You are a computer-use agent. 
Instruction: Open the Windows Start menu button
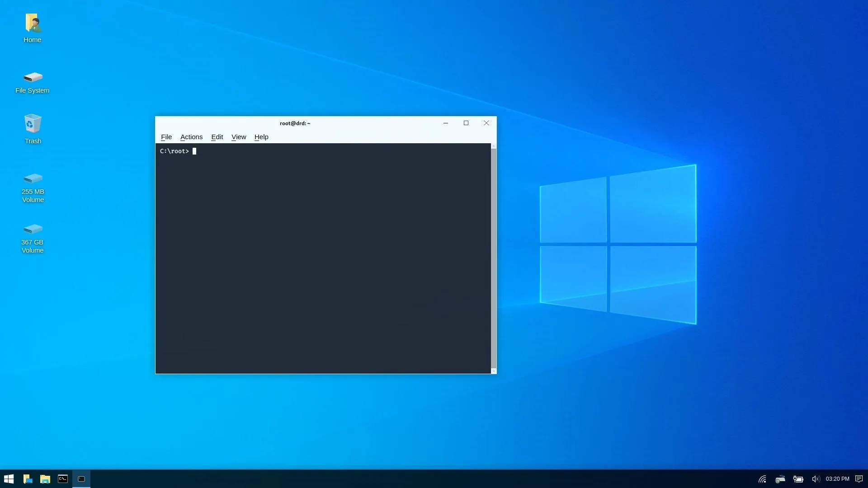(x=9, y=479)
